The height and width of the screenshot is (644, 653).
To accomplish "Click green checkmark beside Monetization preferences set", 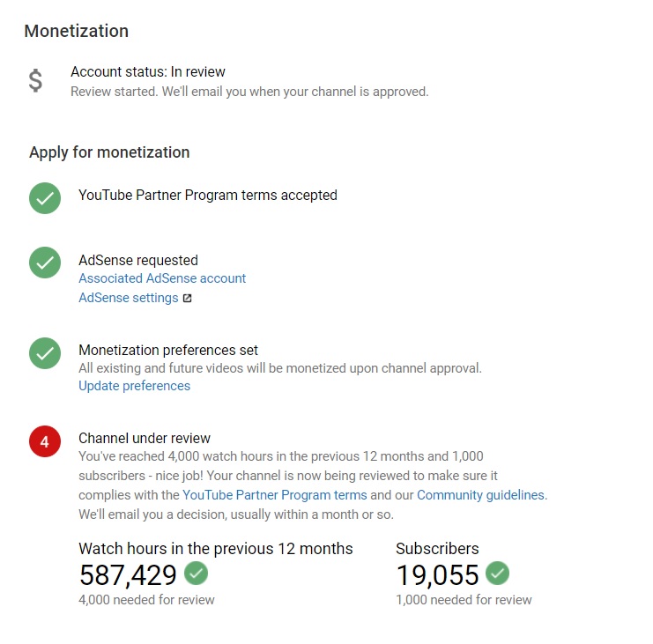I will pyautogui.click(x=45, y=353).
